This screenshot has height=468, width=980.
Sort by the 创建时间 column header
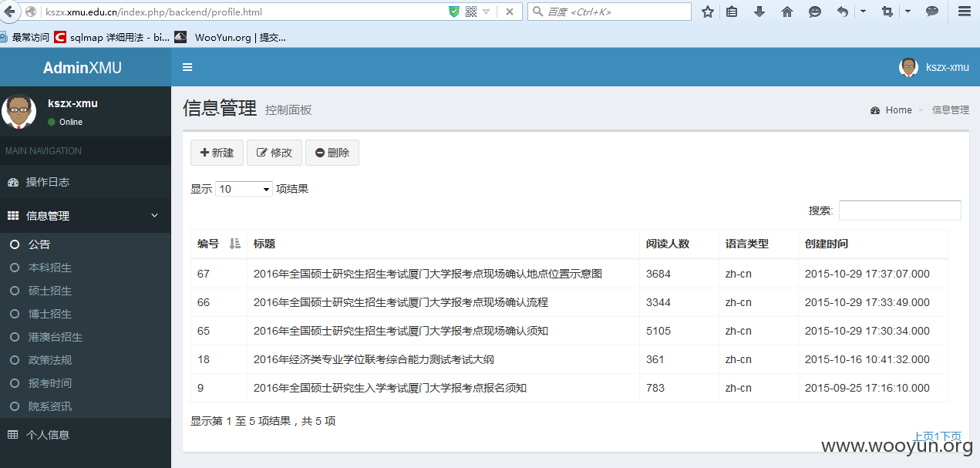pyautogui.click(x=873, y=244)
